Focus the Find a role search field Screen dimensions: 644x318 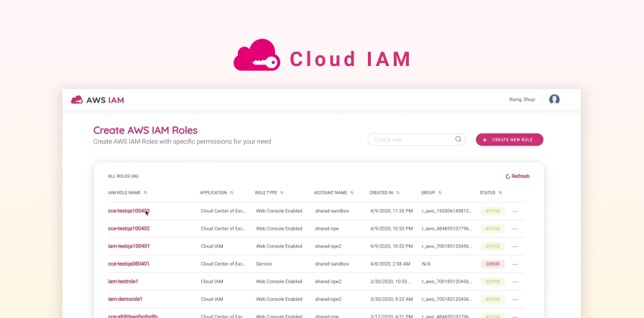pyautogui.click(x=416, y=139)
